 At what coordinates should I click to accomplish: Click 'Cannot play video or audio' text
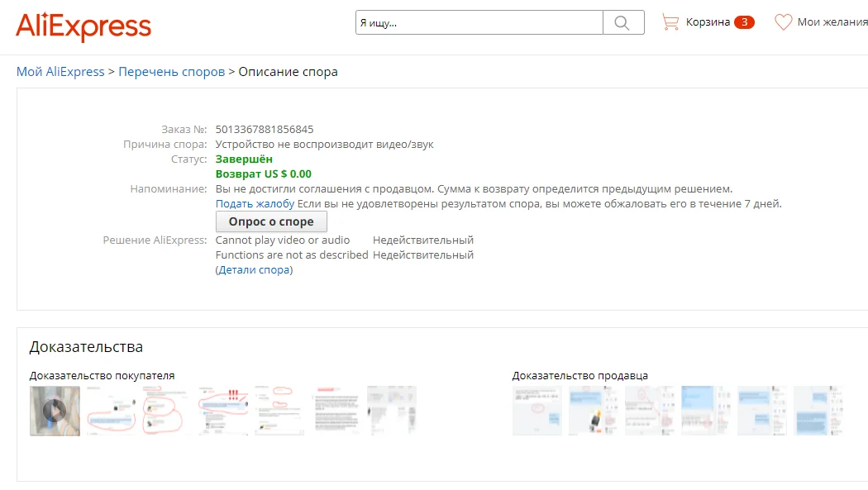[283, 240]
